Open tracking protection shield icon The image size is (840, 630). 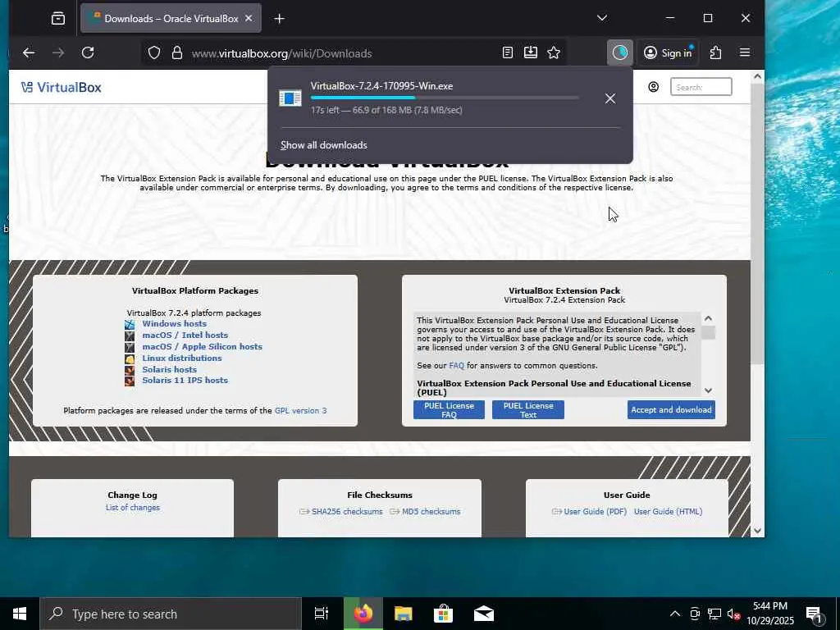[x=154, y=53]
